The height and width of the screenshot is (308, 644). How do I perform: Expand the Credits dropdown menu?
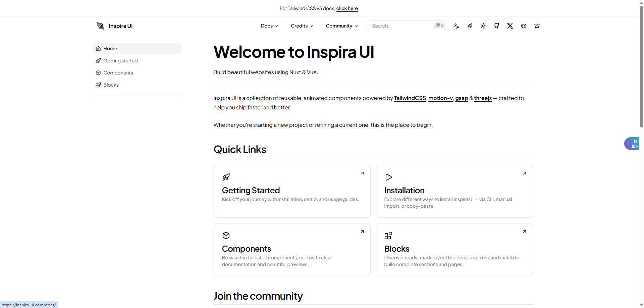[302, 26]
